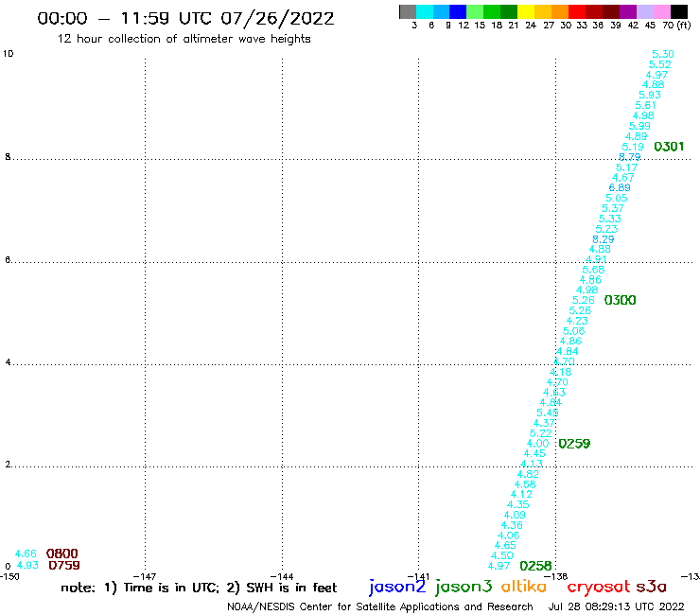Click the 0259 green time stamp
The width and height of the screenshot is (700, 615).
(x=574, y=444)
